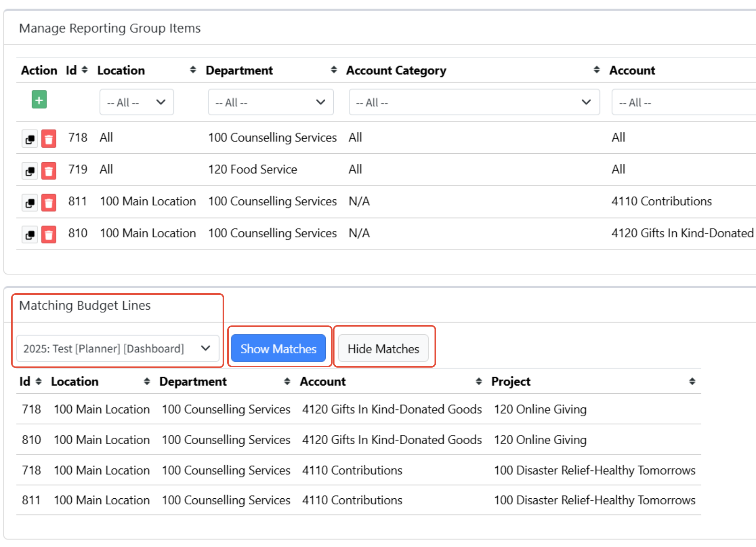Click the Hide Matches button
Screen dimensions: 756x547
(x=383, y=348)
